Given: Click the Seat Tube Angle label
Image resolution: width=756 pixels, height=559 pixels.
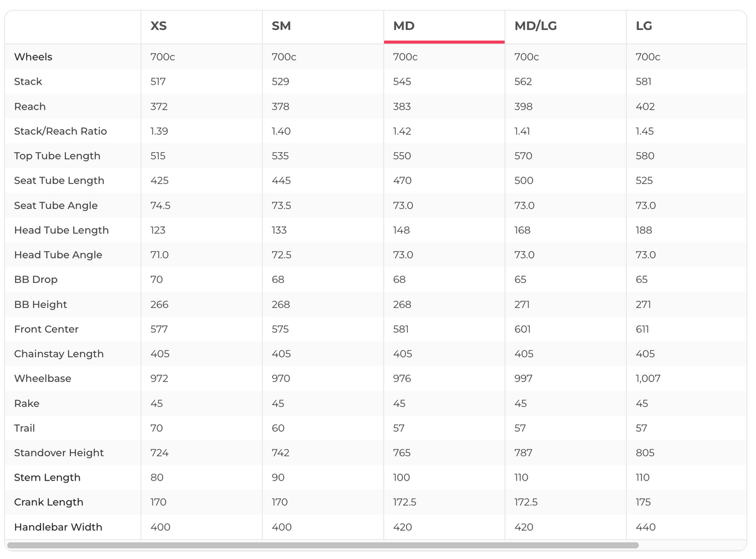Looking at the screenshot, I should (x=56, y=205).
